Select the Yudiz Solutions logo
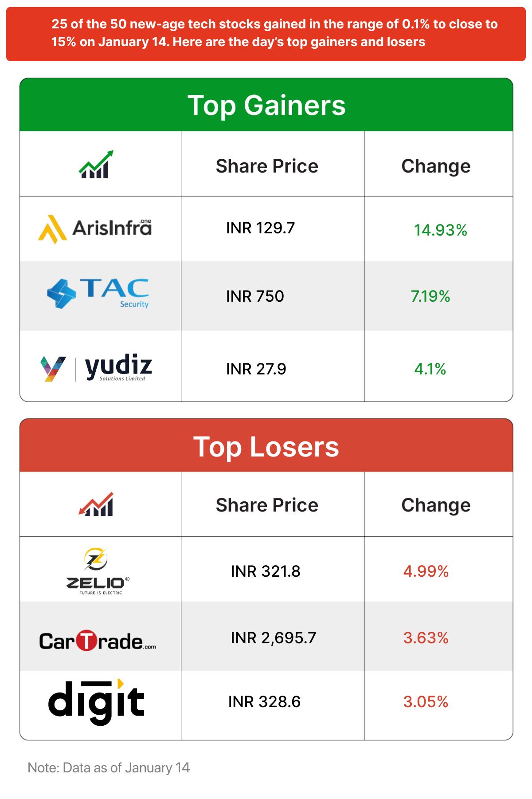This screenshot has width=532, height=799. pos(96,368)
